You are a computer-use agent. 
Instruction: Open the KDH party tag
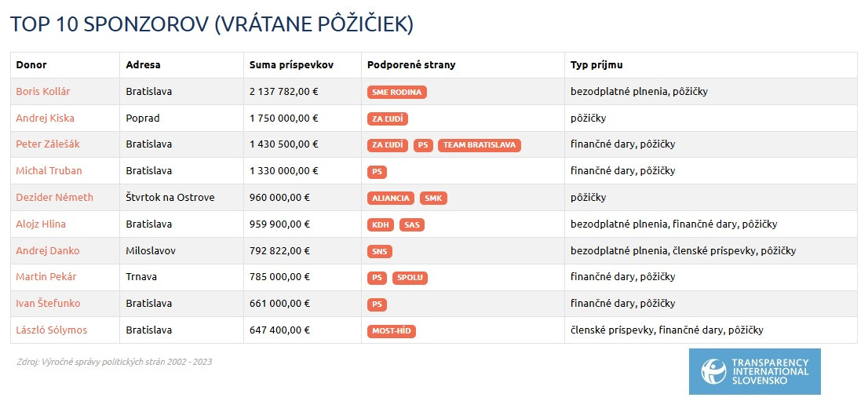click(381, 225)
